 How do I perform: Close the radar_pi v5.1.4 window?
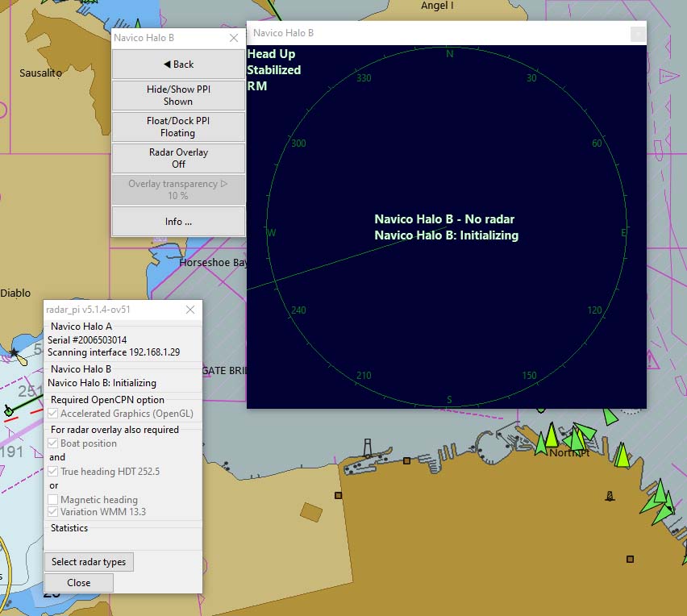coord(190,309)
